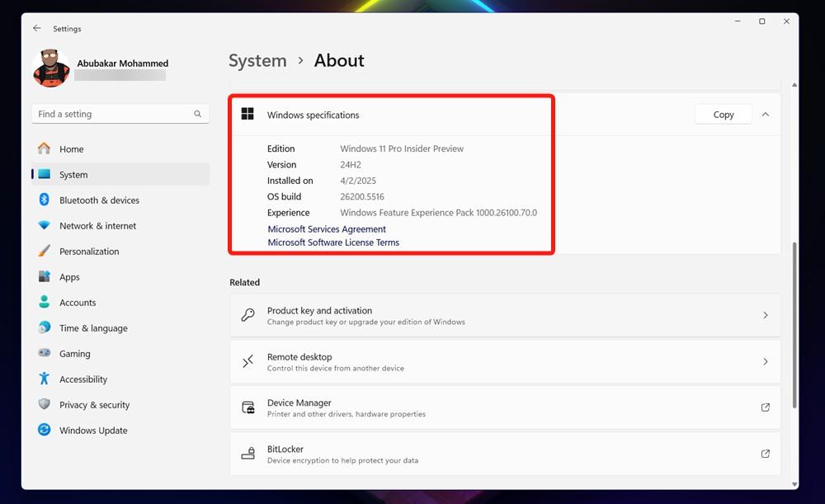Open Accounts label in sidebar

(x=78, y=303)
